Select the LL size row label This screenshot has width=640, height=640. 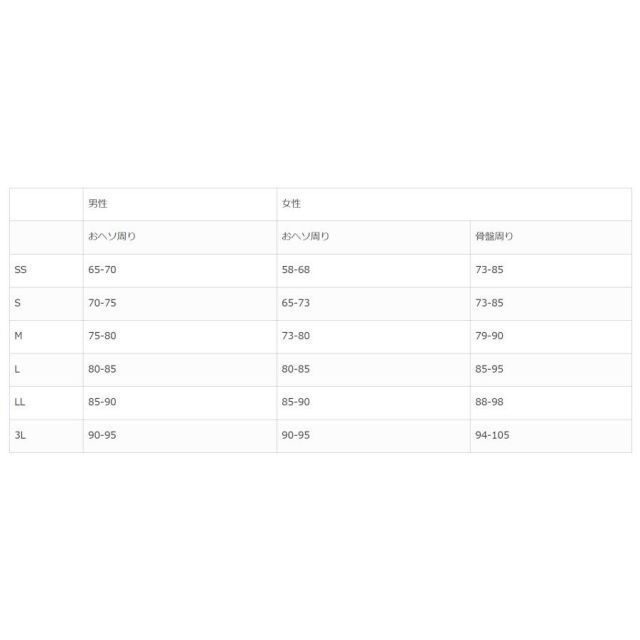[20, 402]
